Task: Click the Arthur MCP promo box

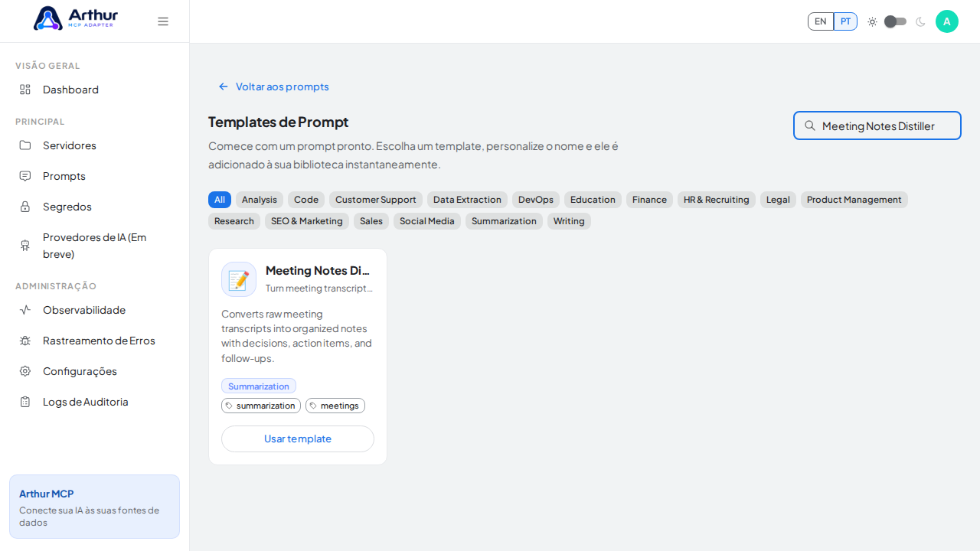Action: pyautogui.click(x=95, y=507)
